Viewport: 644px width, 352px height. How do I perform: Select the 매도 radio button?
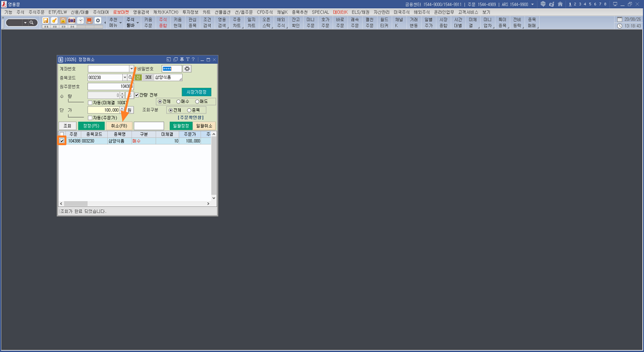[197, 101]
